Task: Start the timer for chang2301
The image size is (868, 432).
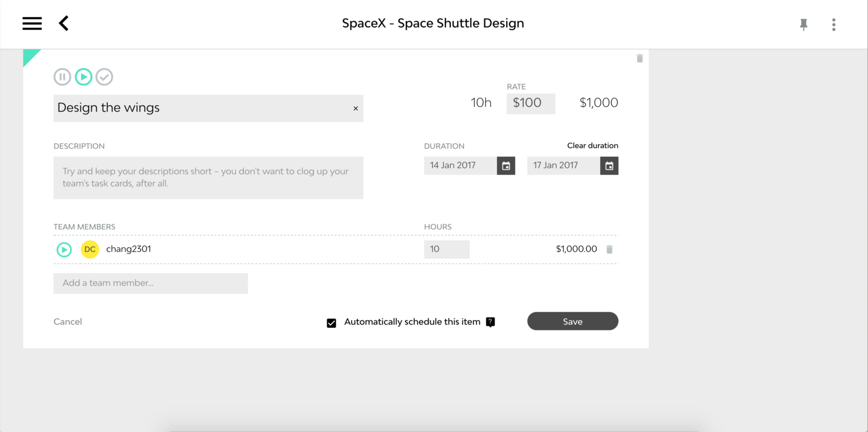Action: click(x=64, y=249)
